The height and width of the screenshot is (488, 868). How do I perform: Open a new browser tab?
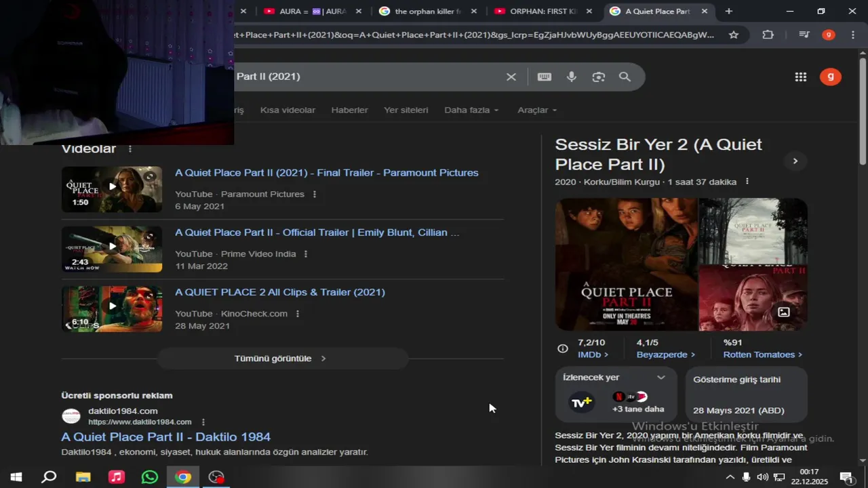pyautogui.click(x=729, y=12)
